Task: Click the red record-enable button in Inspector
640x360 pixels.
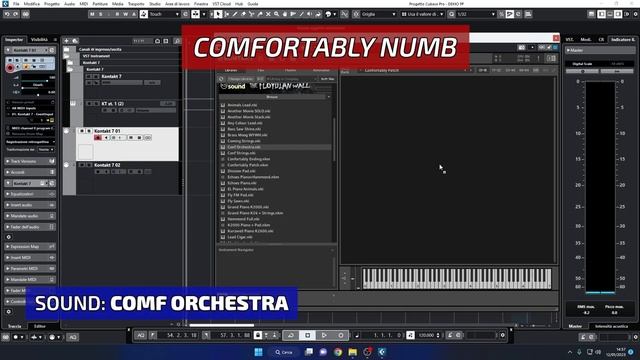Action: pyautogui.click(x=10, y=67)
